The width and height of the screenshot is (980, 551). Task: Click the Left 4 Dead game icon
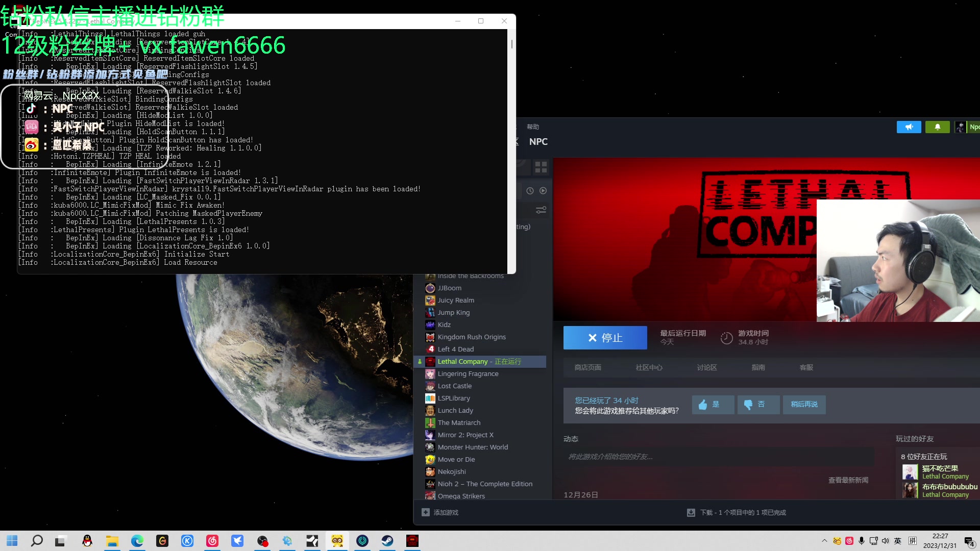pos(430,349)
